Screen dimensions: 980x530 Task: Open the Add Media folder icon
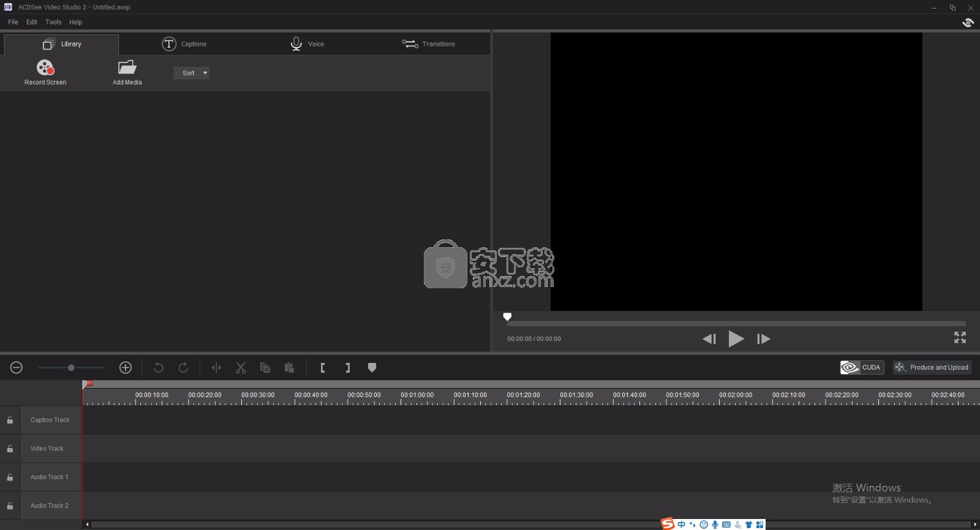127,67
